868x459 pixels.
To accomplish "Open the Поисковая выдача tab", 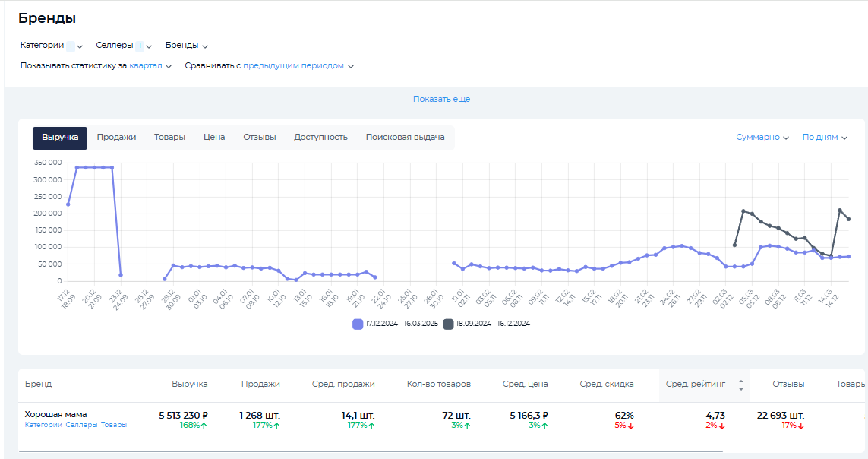I will pos(405,138).
